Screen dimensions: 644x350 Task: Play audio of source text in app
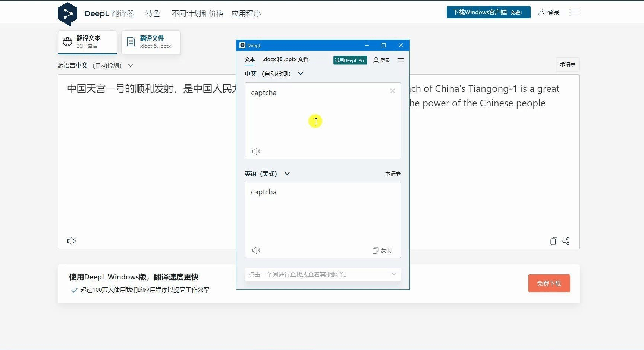click(256, 151)
